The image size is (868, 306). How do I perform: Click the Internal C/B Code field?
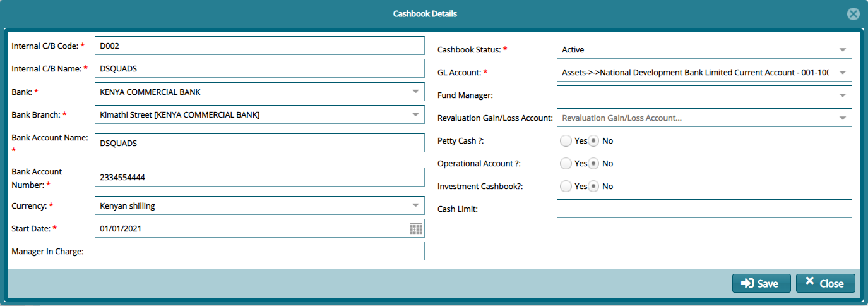[x=259, y=46]
